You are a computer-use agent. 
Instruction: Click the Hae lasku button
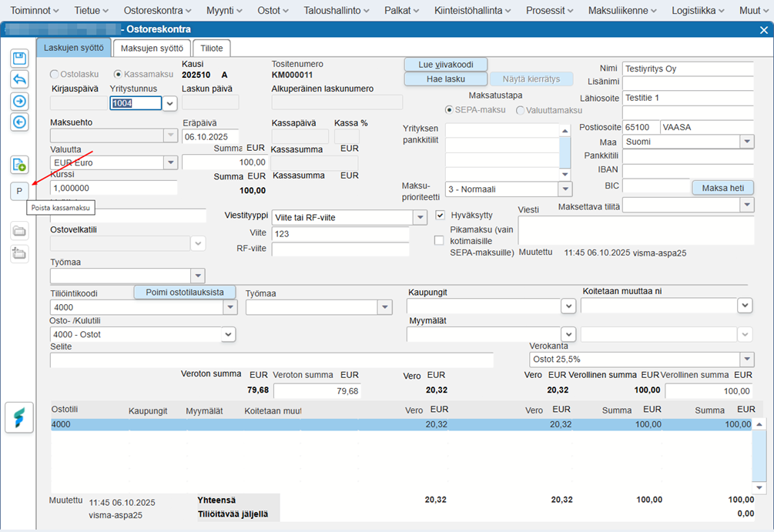(x=446, y=79)
